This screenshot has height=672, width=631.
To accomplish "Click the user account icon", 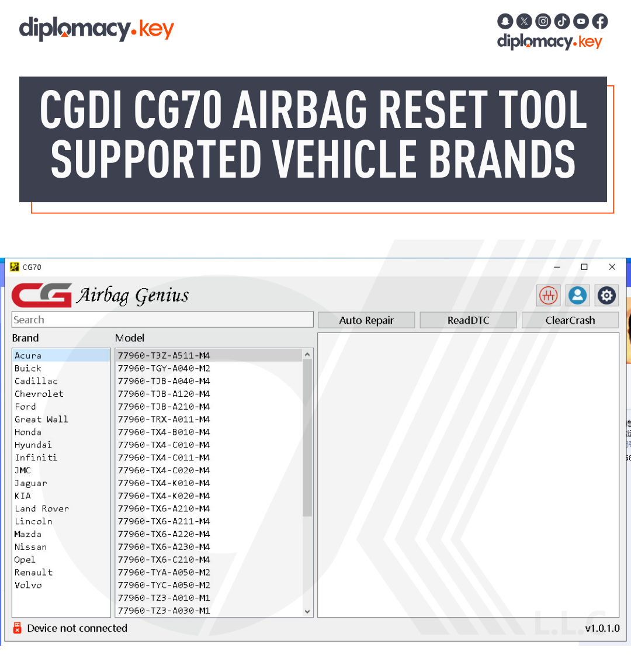I will (577, 296).
